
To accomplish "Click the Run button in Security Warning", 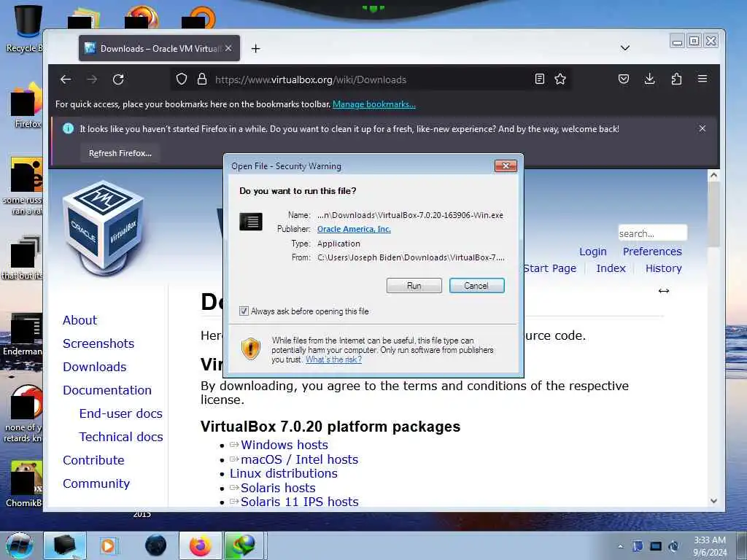I will pyautogui.click(x=414, y=286).
